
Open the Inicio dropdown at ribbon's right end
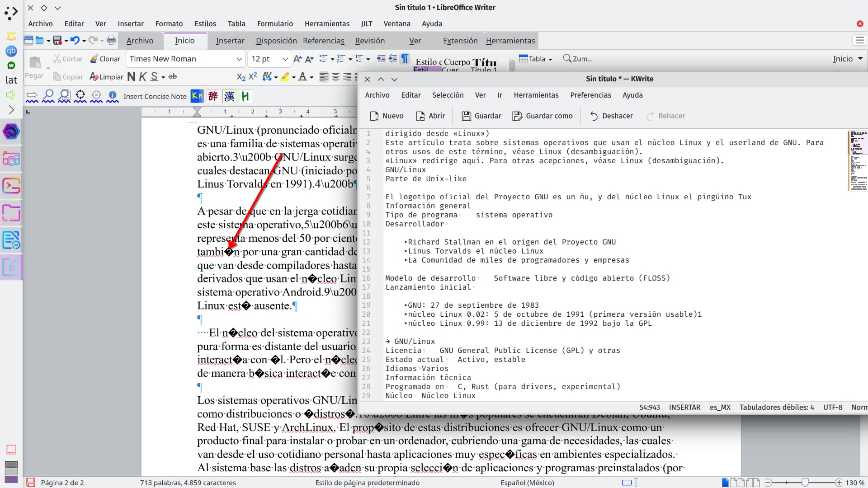[x=848, y=59]
